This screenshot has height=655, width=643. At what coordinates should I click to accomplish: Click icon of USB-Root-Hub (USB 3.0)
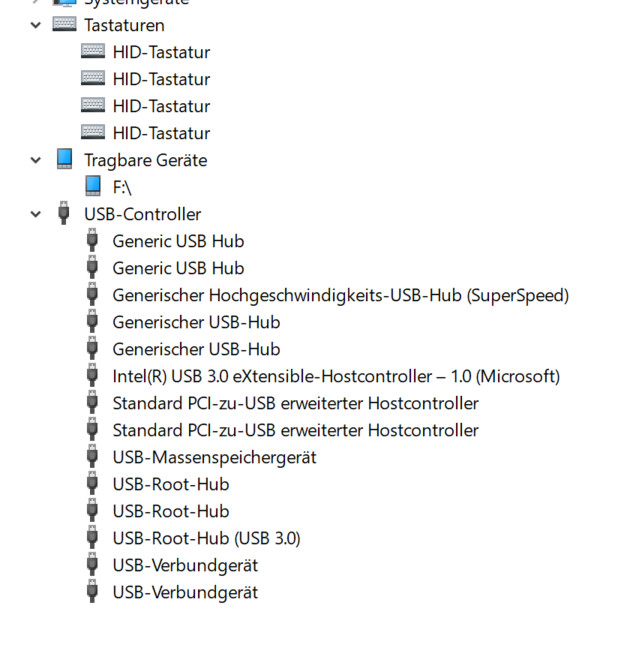click(93, 538)
